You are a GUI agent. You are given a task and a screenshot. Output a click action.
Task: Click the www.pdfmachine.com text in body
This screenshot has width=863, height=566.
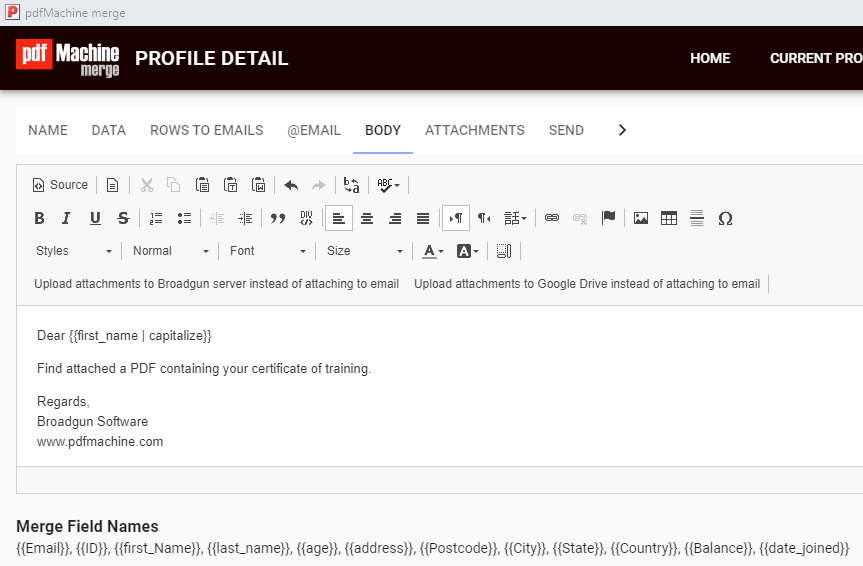coord(100,442)
